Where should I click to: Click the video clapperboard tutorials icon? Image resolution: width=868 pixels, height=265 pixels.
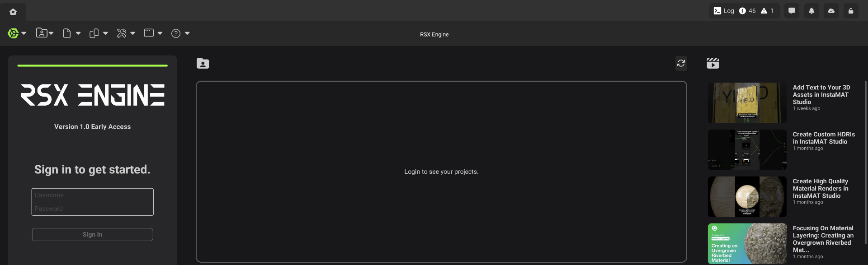click(713, 63)
